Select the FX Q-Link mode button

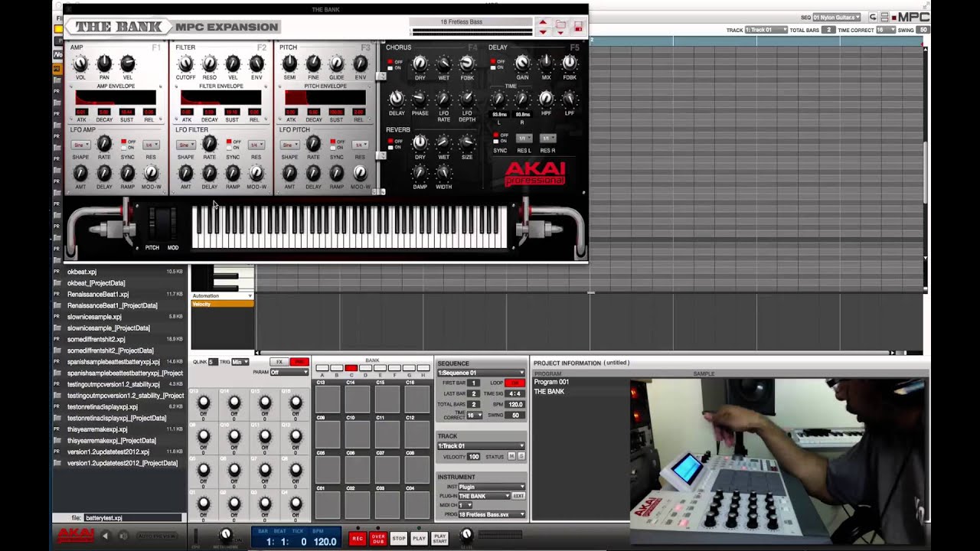pos(279,362)
